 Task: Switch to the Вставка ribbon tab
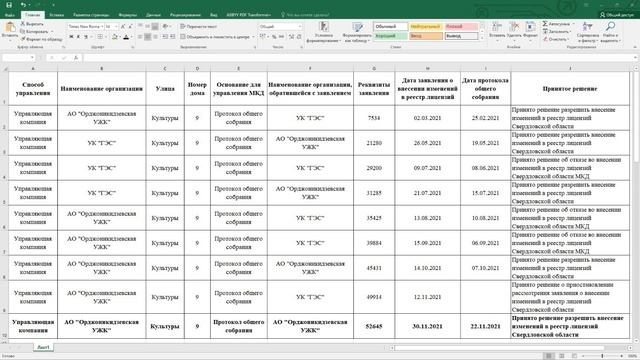point(56,15)
